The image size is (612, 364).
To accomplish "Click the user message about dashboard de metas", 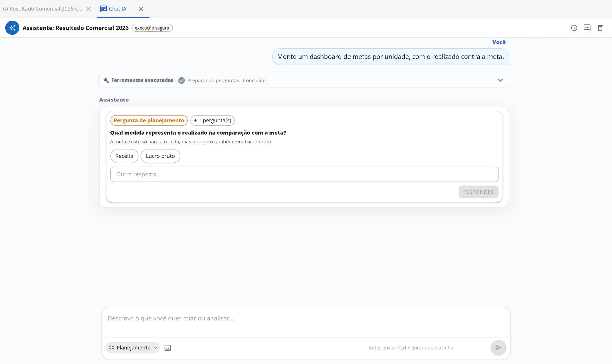I will 390,57.
